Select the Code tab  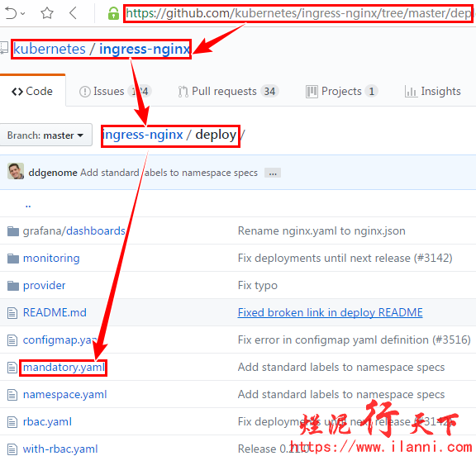coord(32,91)
